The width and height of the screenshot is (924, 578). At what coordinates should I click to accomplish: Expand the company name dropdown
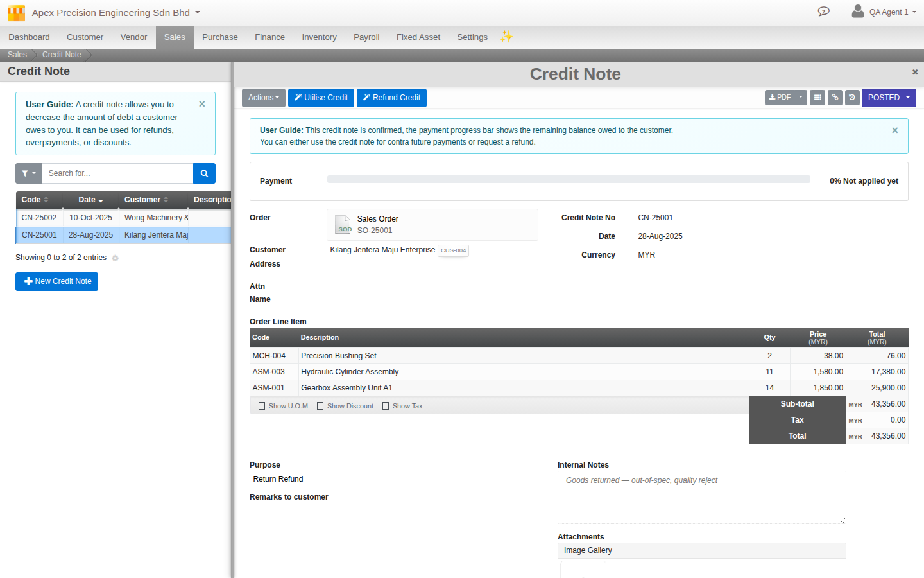pos(198,12)
